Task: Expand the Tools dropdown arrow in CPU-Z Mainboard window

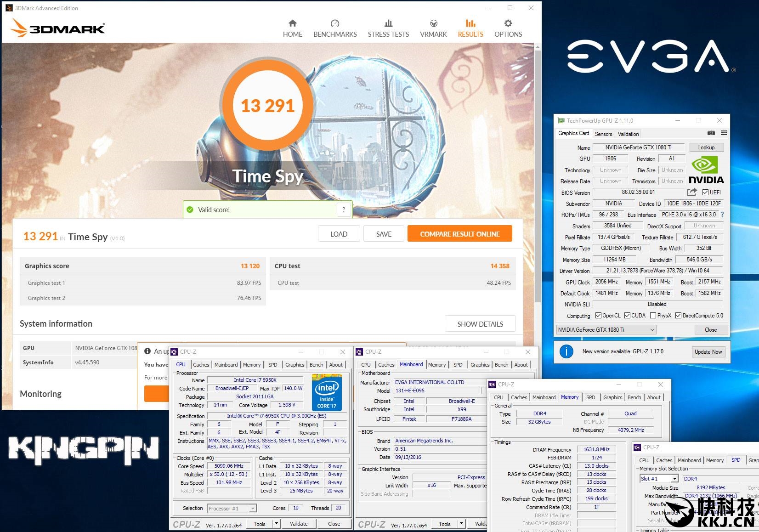Action: (461, 524)
